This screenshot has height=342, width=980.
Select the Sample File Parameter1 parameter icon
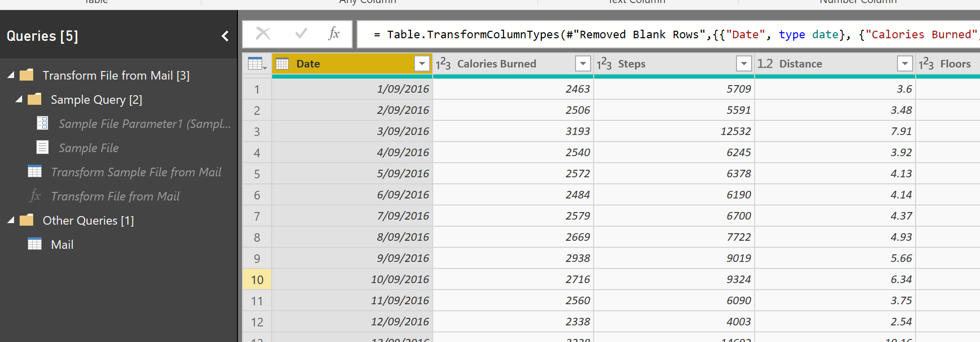pos(42,123)
